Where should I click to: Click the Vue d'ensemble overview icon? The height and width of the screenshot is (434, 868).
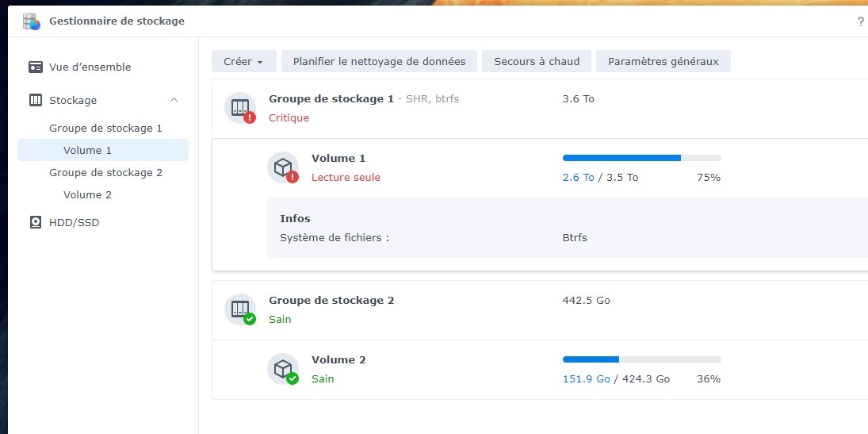tap(35, 67)
